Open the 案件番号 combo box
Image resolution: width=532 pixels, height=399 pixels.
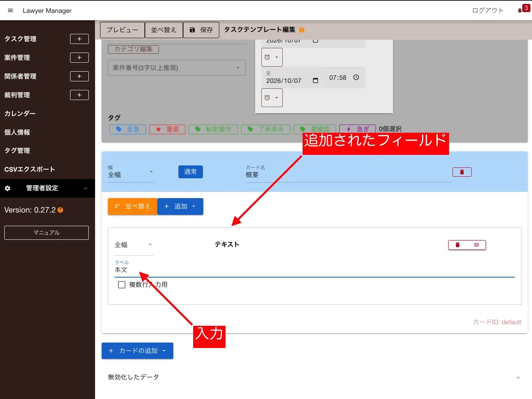pos(177,68)
